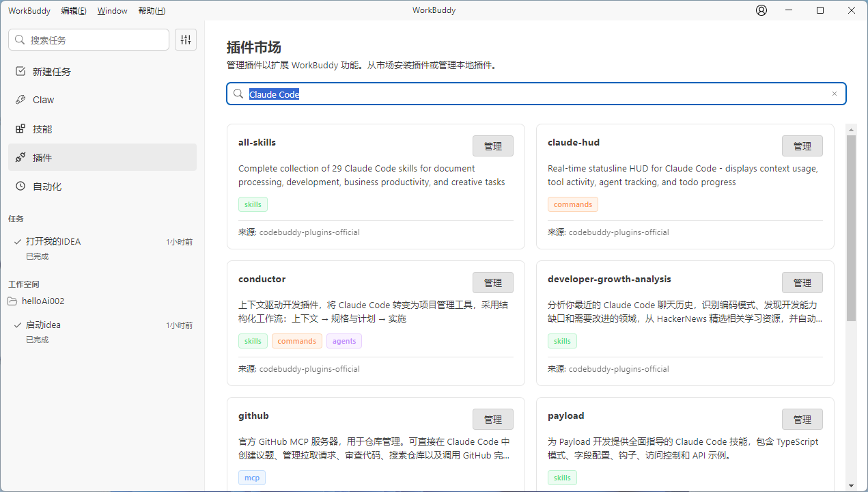
Task: Click the magnifier icon in 搜索任务 box
Action: (20, 40)
